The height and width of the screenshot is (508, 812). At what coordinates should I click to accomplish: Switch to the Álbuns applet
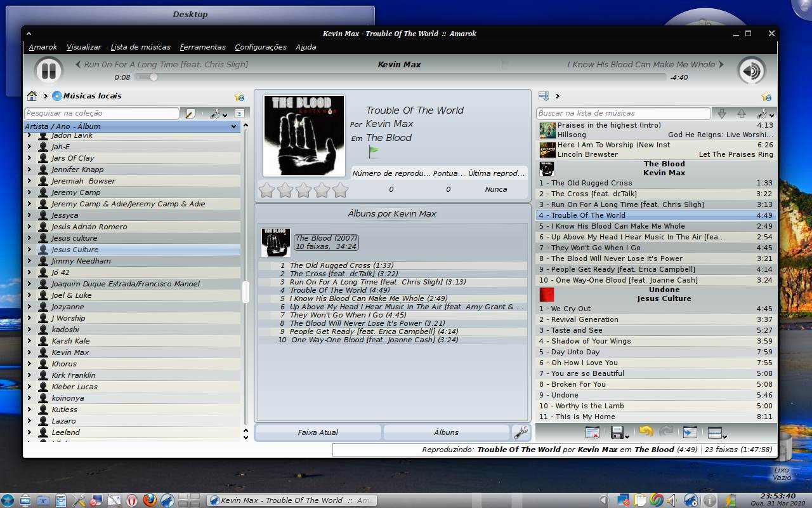446,432
